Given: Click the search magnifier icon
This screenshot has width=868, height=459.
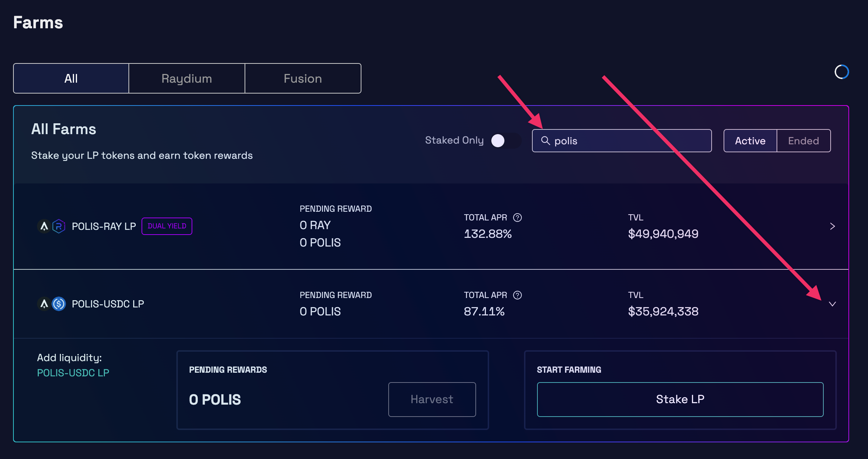Looking at the screenshot, I should click(546, 141).
